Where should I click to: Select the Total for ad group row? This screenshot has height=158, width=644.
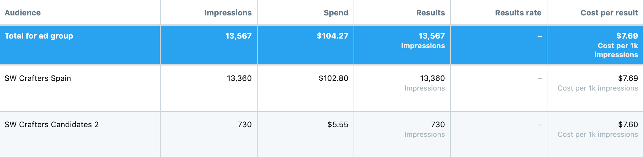(322, 45)
